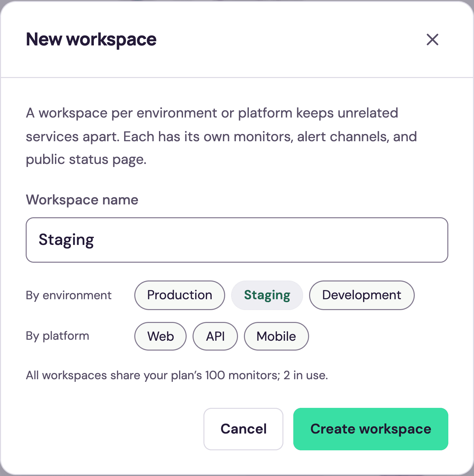
Task: Select the API platform chip
Action: (215, 336)
